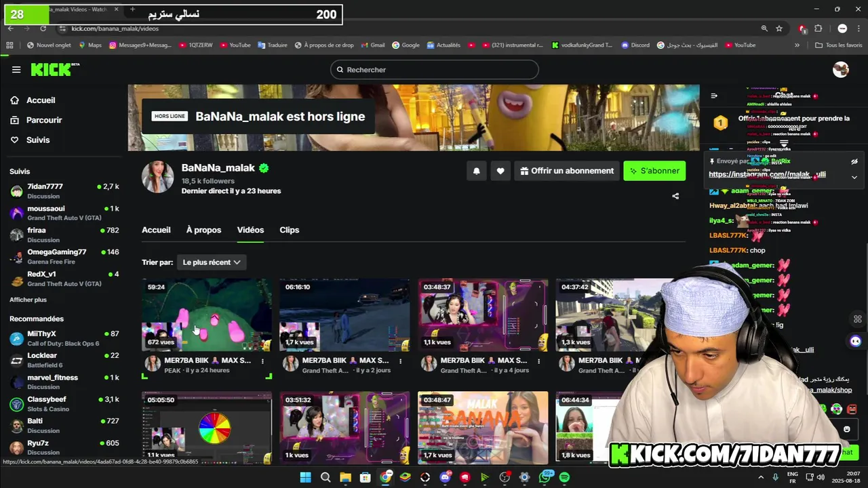Click the KICK logo

click(x=55, y=69)
